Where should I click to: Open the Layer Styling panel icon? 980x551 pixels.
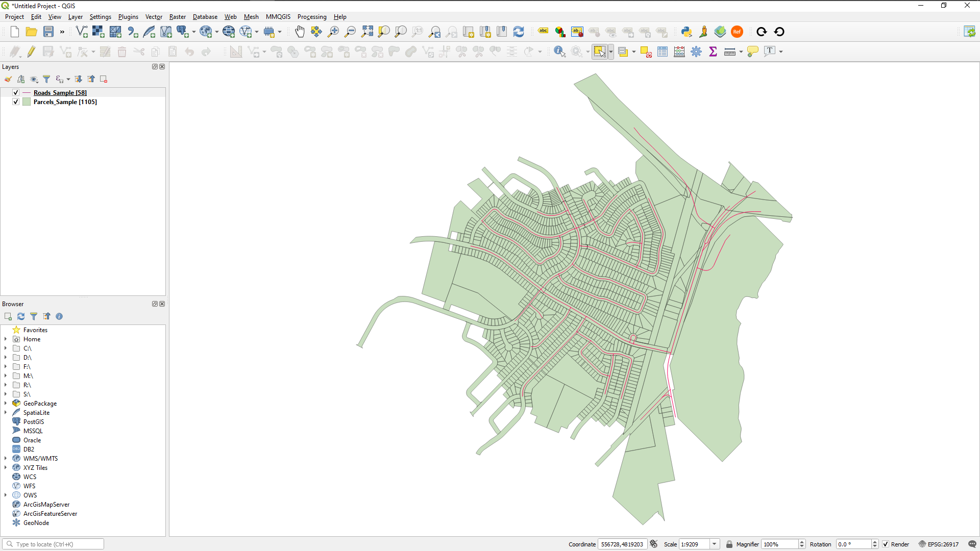(x=8, y=79)
